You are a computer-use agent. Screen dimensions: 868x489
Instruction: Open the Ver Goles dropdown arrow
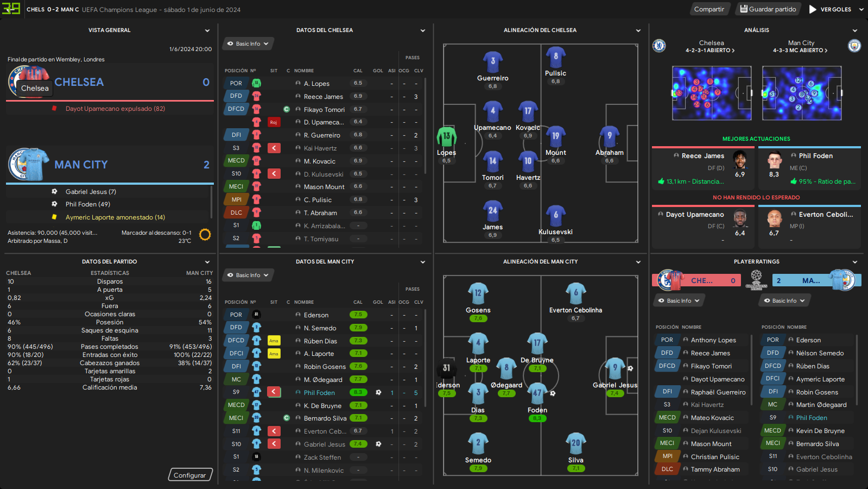coord(861,9)
